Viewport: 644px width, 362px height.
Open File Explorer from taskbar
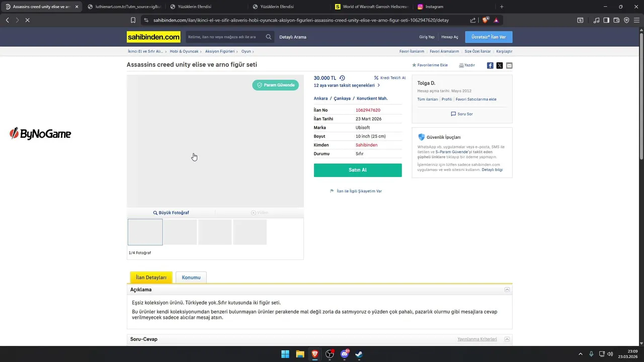pyautogui.click(x=300, y=354)
